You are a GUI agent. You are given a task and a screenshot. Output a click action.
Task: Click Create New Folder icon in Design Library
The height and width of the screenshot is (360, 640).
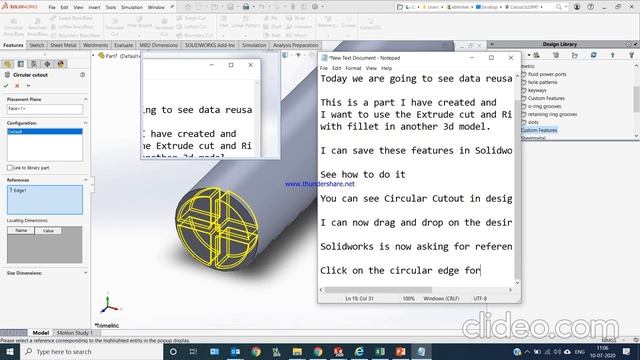(x=575, y=55)
